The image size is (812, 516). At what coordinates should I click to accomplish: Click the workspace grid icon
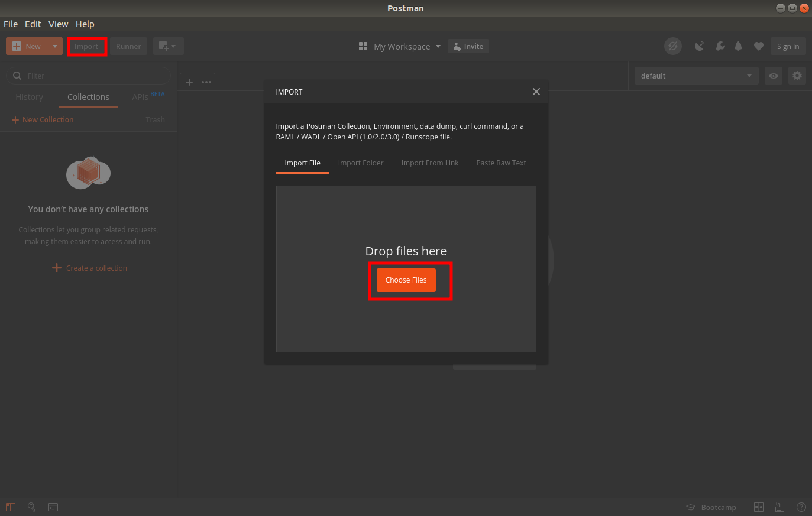click(x=363, y=46)
